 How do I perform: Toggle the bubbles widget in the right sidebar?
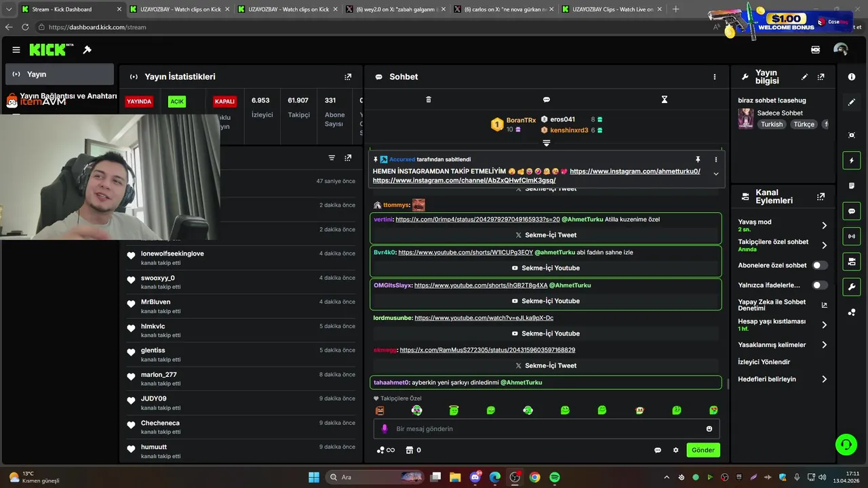point(852,312)
